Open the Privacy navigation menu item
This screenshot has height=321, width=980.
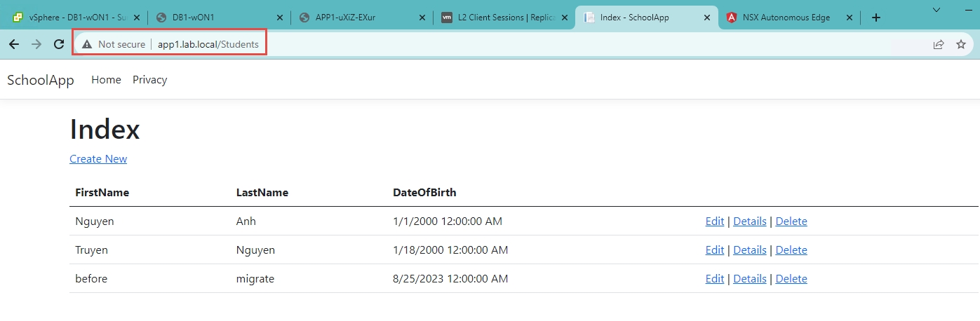pos(149,80)
